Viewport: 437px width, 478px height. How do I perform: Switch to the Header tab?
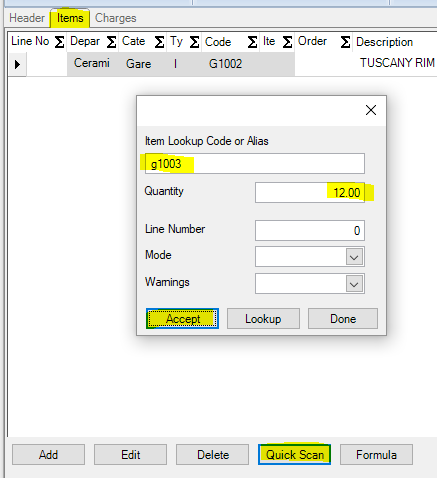(x=27, y=18)
